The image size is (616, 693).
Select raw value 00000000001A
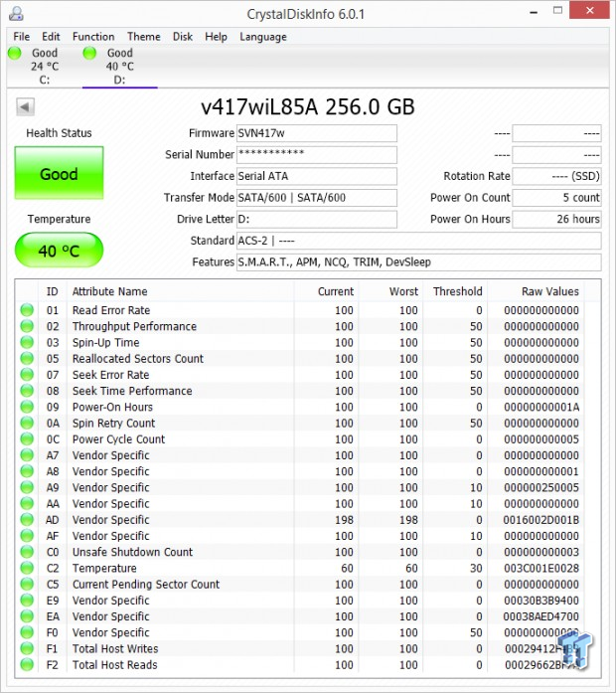[x=541, y=407]
